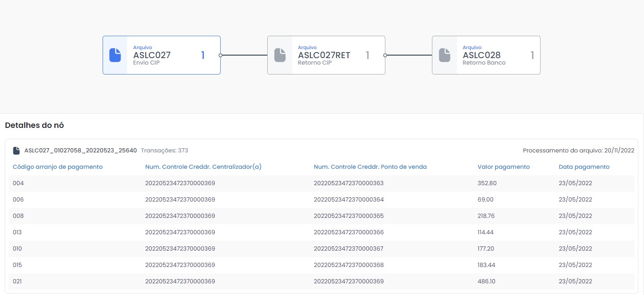Click the blue ASLC027 file icon
644x295 pixels.
[x=115, y=55]
